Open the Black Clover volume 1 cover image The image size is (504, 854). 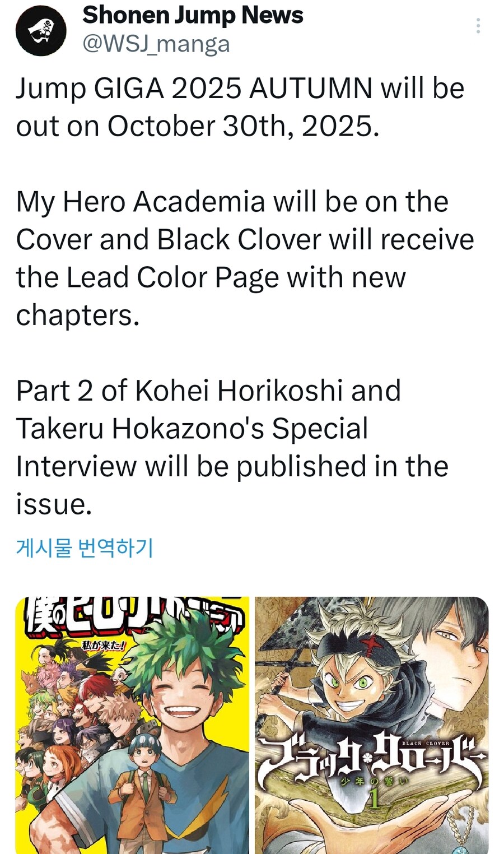click(372, 725)
